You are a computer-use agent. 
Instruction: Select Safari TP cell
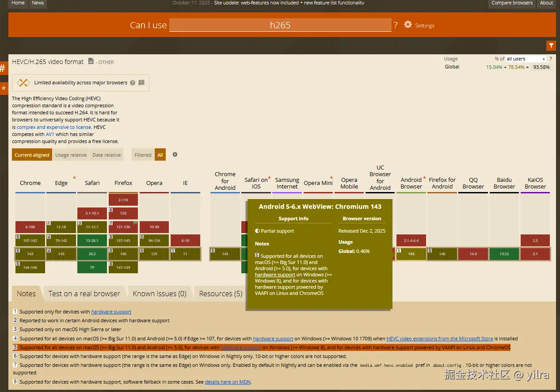(92, 267)
